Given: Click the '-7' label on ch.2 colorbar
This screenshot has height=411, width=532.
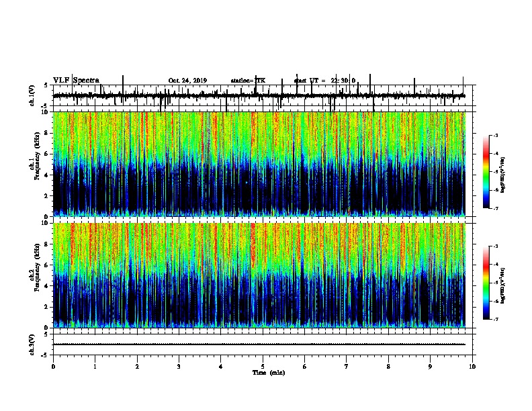Looking at the screenshot, I should click(495, 319).
